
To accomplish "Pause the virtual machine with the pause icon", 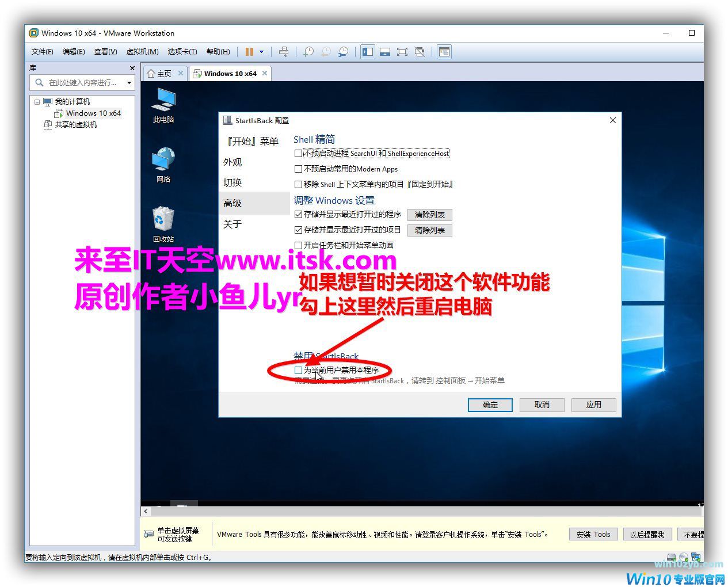I will (249, 52).
